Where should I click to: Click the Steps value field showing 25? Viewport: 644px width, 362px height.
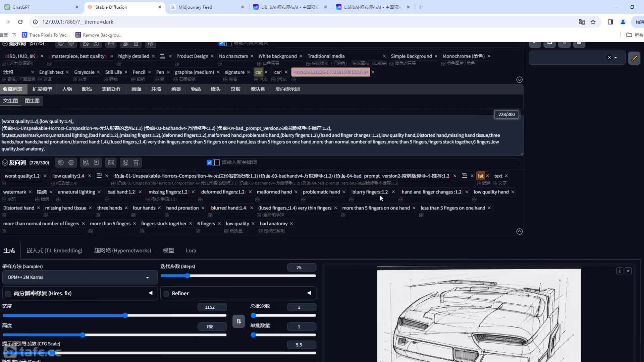point(302,267)
